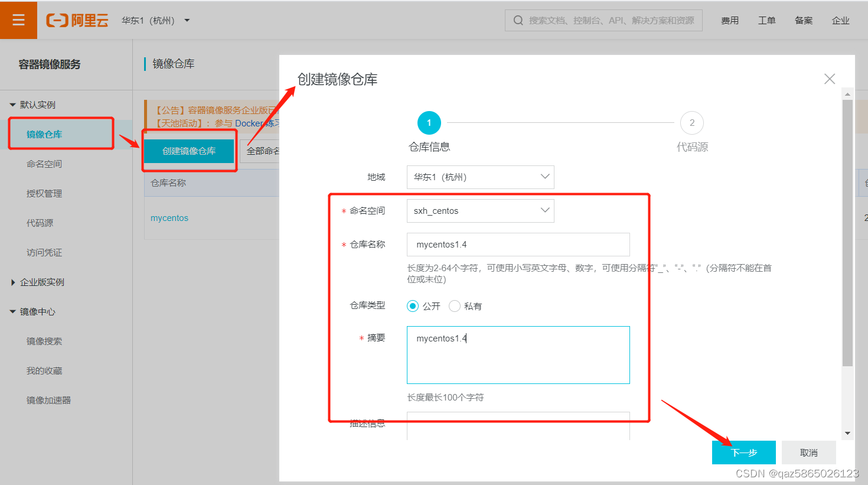Click 工单 in the top menu
Screen dimensions: 868x485
pos(767,19)
